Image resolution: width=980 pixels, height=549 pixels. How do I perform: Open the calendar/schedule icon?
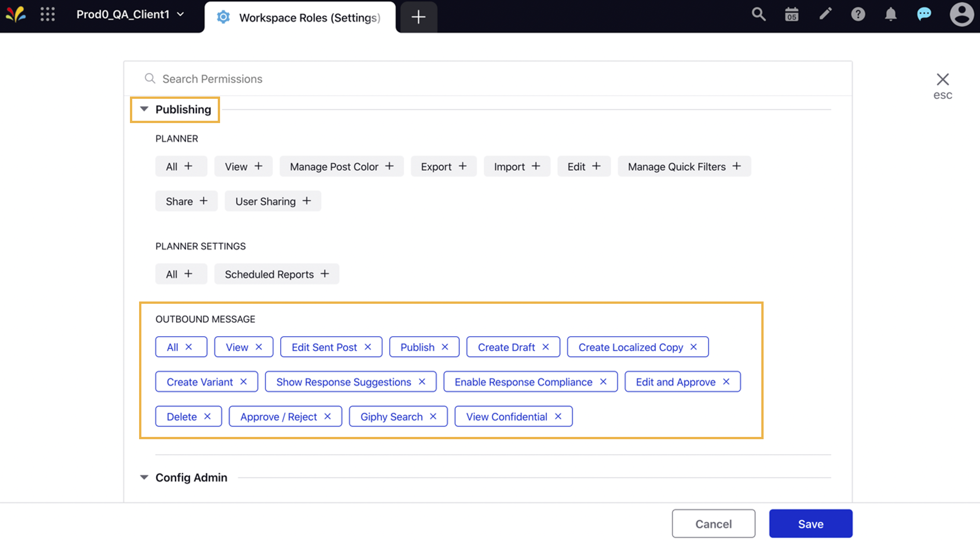click(x=792, y=15)
